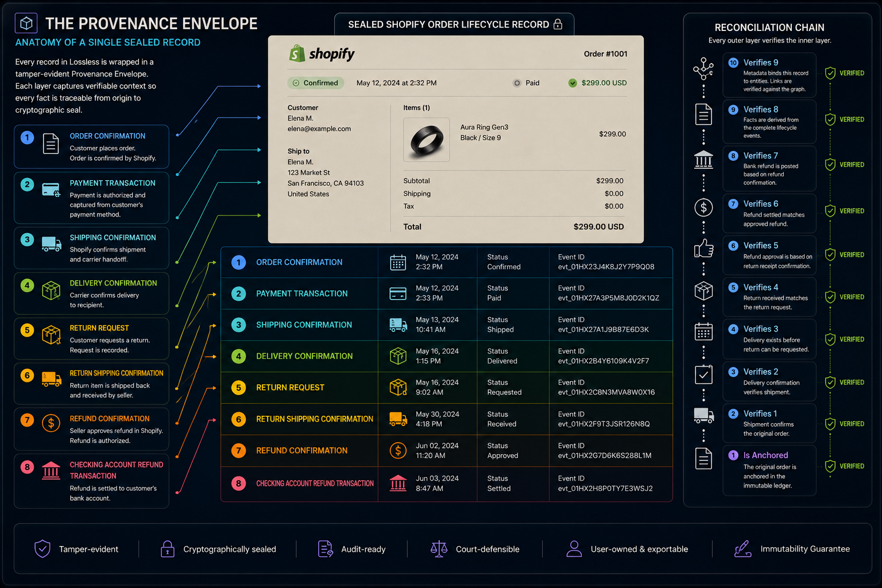This screenshot has height=588, width=882.
Task: Select the PAYMENT TRANSACTION table row label
Action: click(302, 293)
